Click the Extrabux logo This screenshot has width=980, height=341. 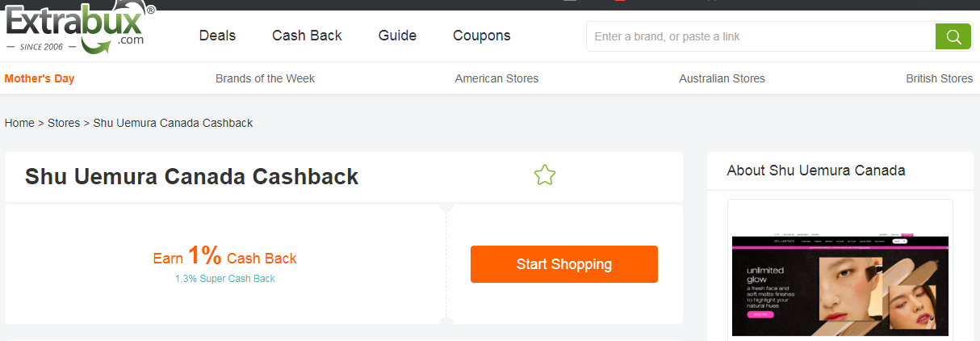(x=78, y=30)
